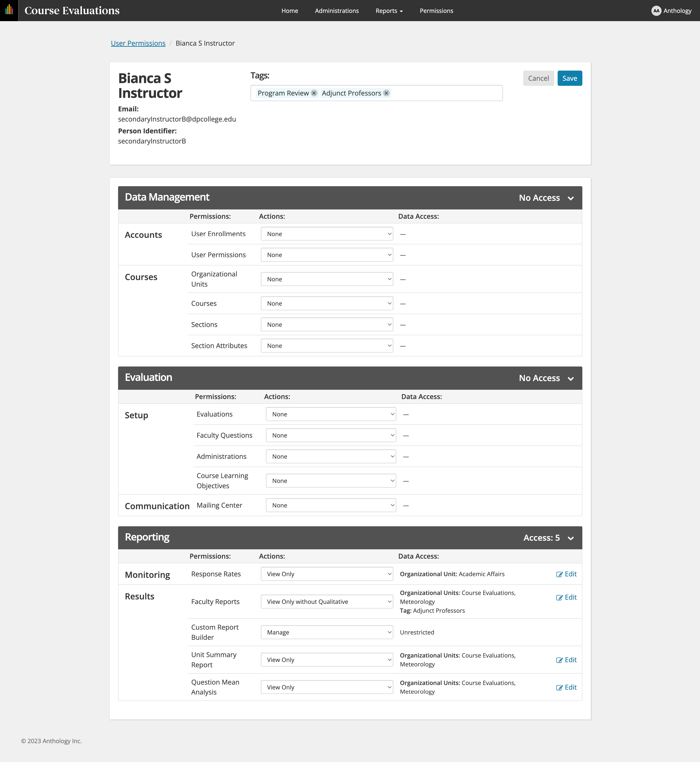Image resolution: width=700 pixels, height=763 pixels.
Task: Open the Reports menu
Action: [x=389, y=11]
